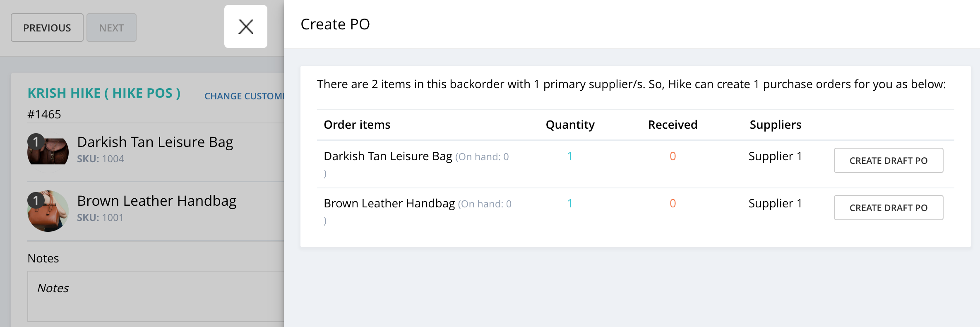Click the Suppliers column header

point(776,125)
